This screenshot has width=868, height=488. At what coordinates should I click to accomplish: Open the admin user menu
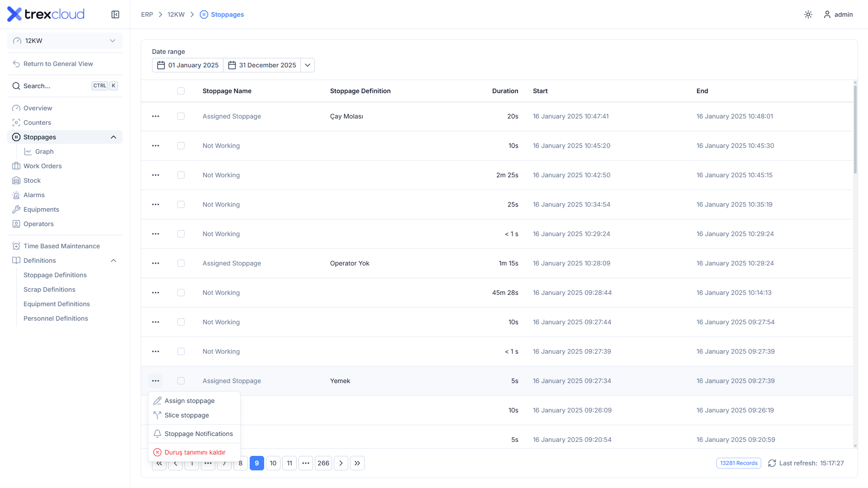point(838,14)
